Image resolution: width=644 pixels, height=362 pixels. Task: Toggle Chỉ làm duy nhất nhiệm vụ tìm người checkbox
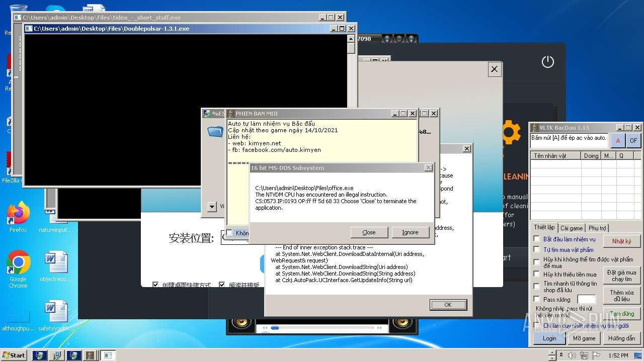(537, 325)
